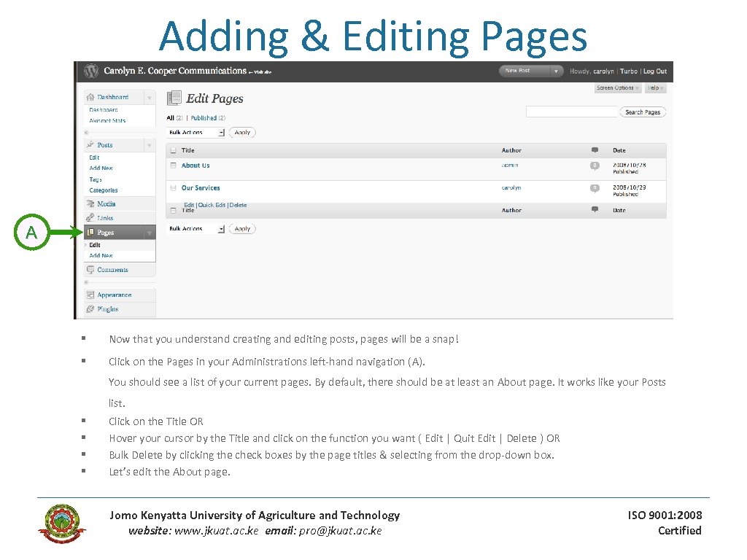Click the Appearance icon in the sidebar
This screenshot has width=747, height=560.
(x=91, y=295)
